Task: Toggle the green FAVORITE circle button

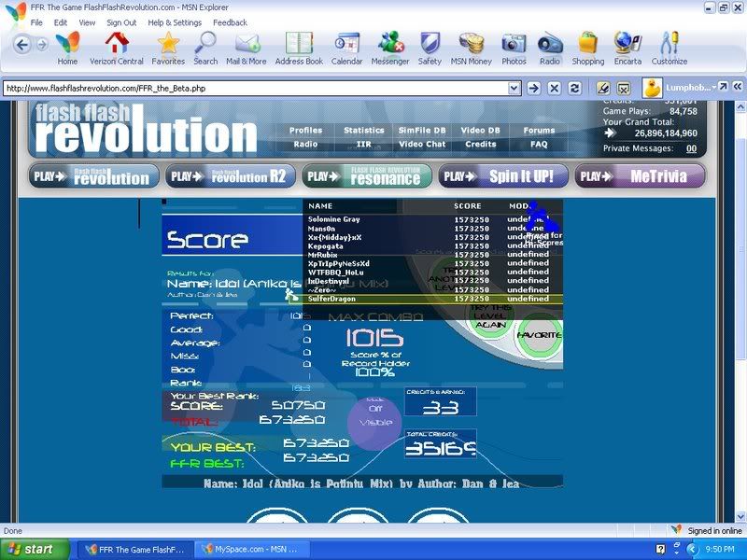Action: click(x=539, y=334)
